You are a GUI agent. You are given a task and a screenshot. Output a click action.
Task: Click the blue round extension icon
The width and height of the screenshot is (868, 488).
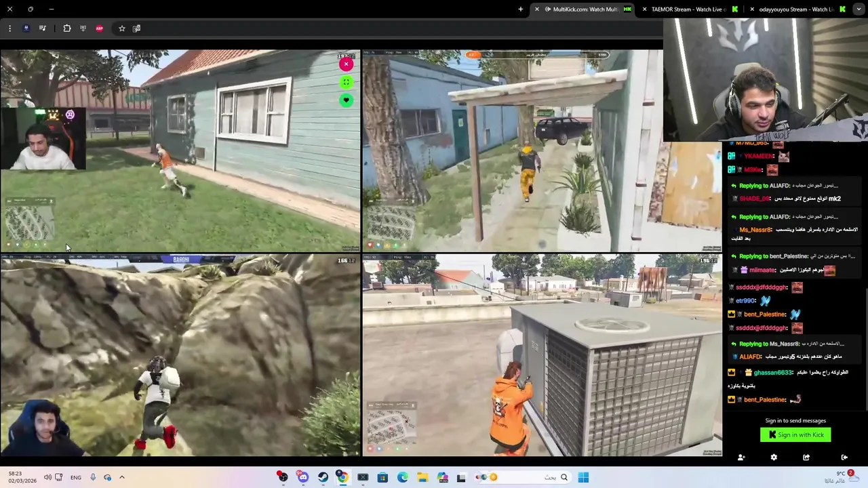click(26, 28)
